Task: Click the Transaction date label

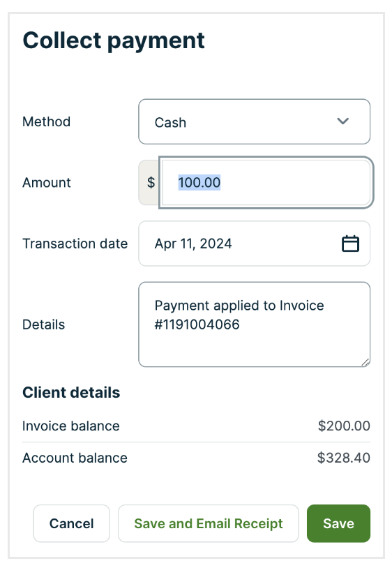Action: point(75,244)
